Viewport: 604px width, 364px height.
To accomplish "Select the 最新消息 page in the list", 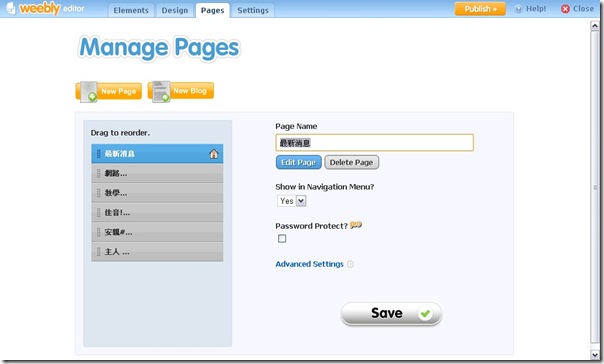I will 157,154.
